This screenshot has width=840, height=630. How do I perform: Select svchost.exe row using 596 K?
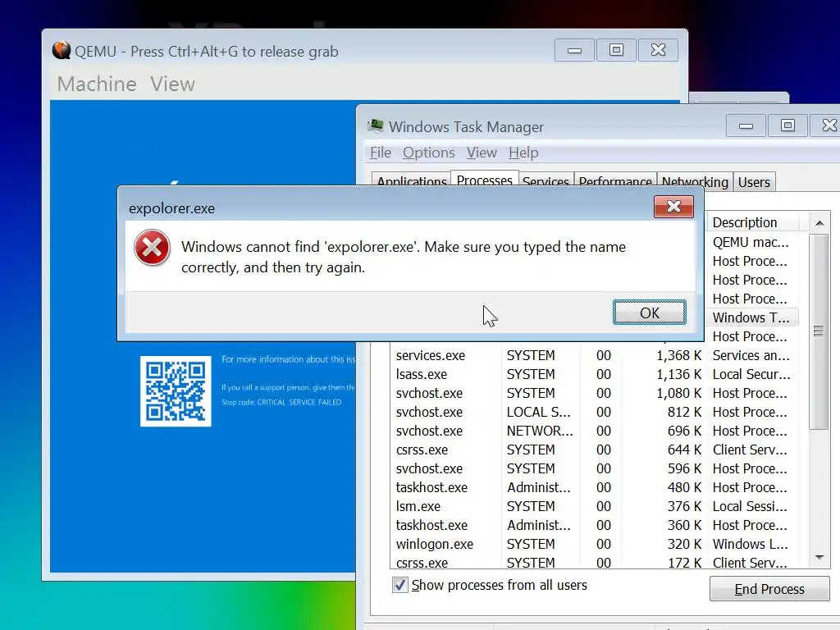pyautogui.click(x=595, y=468)
